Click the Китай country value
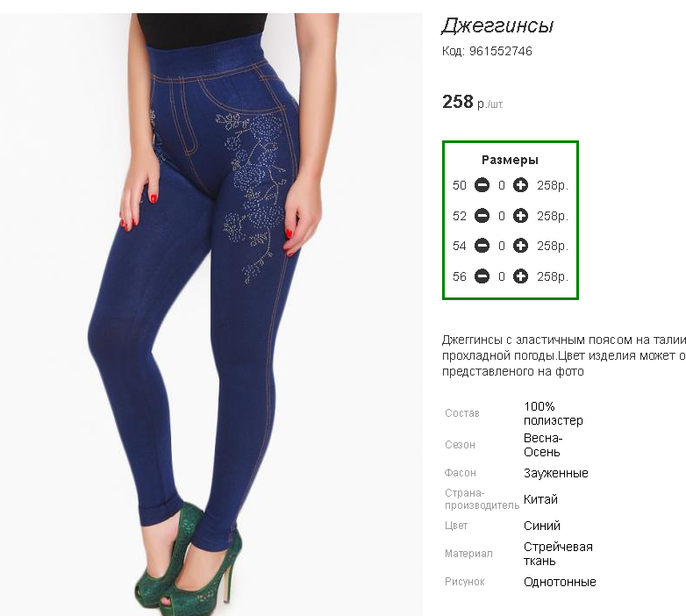The image size is (686, 616). pos(540,499)
